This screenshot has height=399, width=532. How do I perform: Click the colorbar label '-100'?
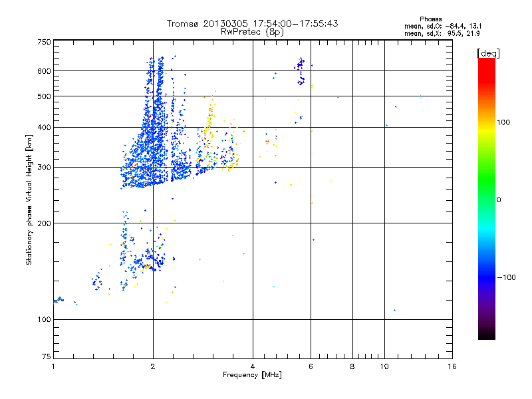(x=506, y=277)
